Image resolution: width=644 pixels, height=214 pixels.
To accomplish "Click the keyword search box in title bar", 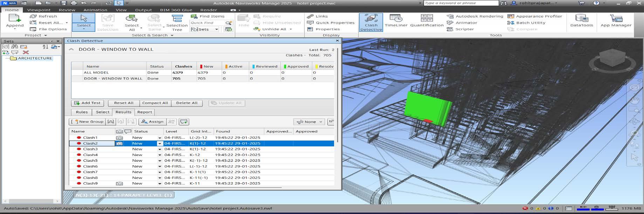I will [x=461, y=3].
